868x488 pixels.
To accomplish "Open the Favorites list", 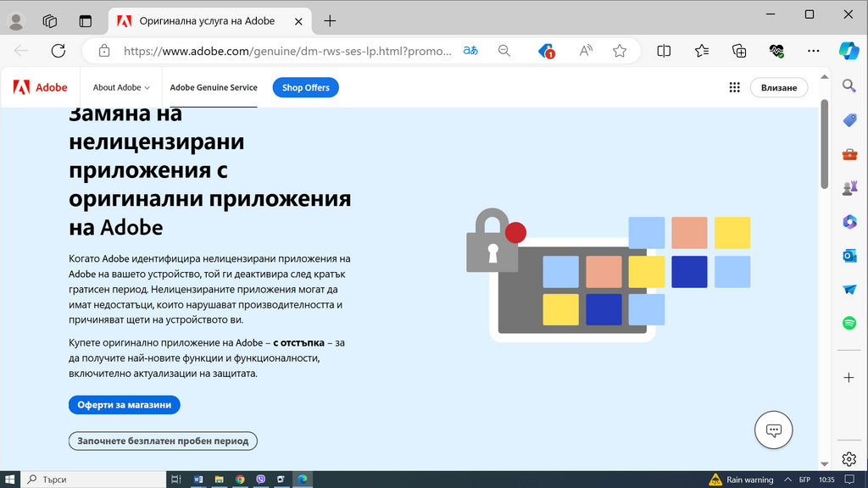I will tap(701, 51).
